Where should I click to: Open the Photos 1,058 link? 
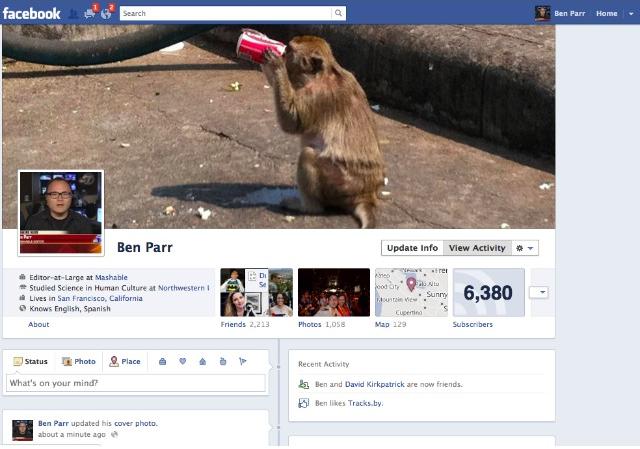[x=322, y=325]
